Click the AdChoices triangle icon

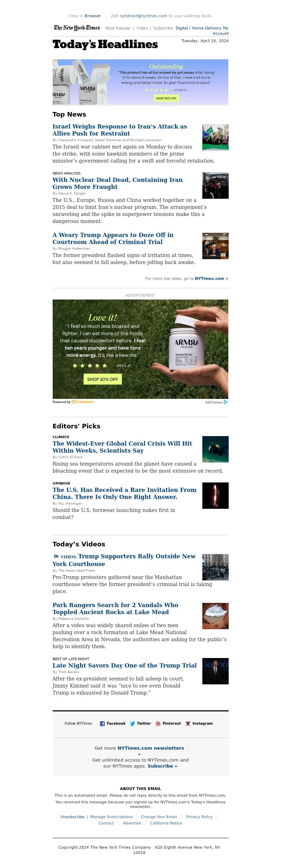(226, 402)
